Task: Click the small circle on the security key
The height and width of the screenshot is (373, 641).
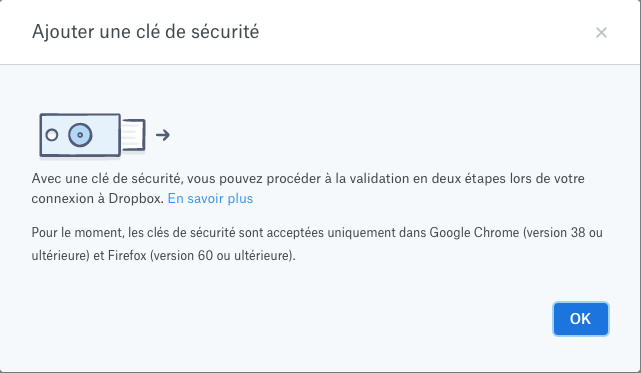Action: pos(52,135)
